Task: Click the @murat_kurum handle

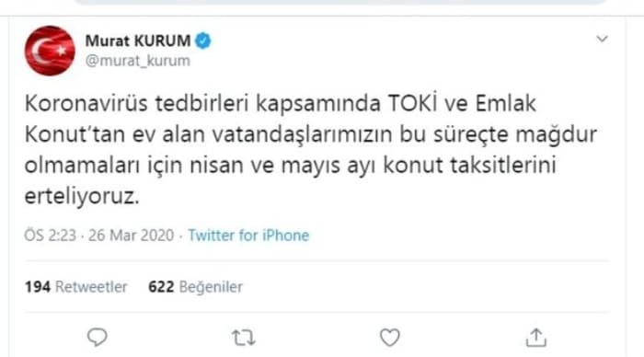Action: (x=138, y=61)
